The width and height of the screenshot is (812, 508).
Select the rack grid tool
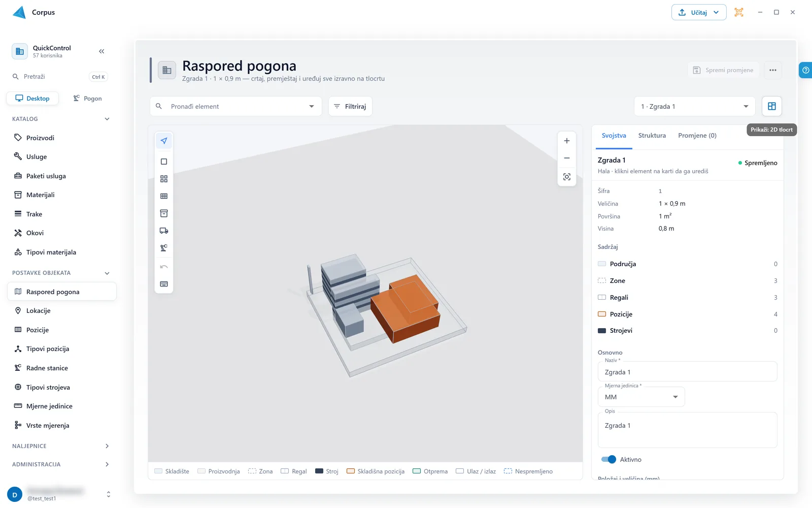(x=163, y=196)
